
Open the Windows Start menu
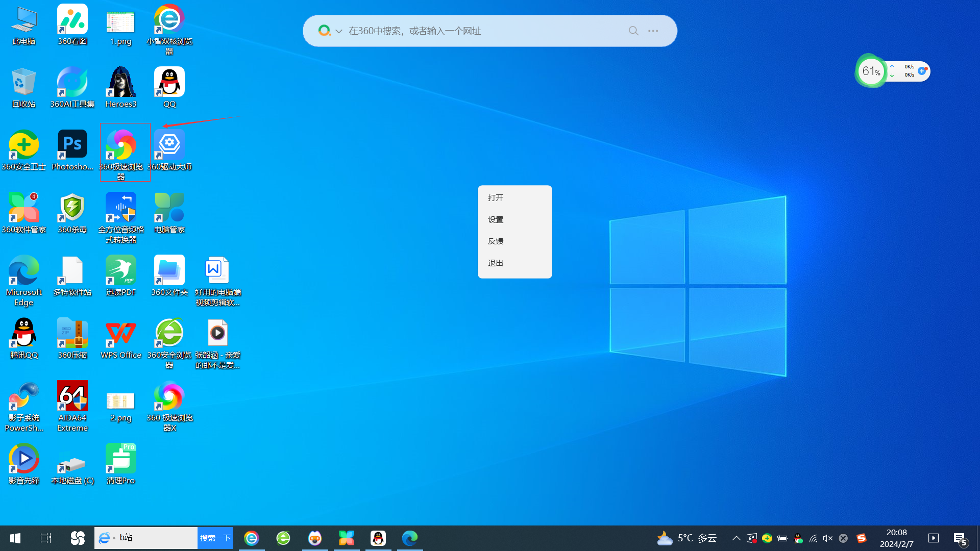(15, 538)
